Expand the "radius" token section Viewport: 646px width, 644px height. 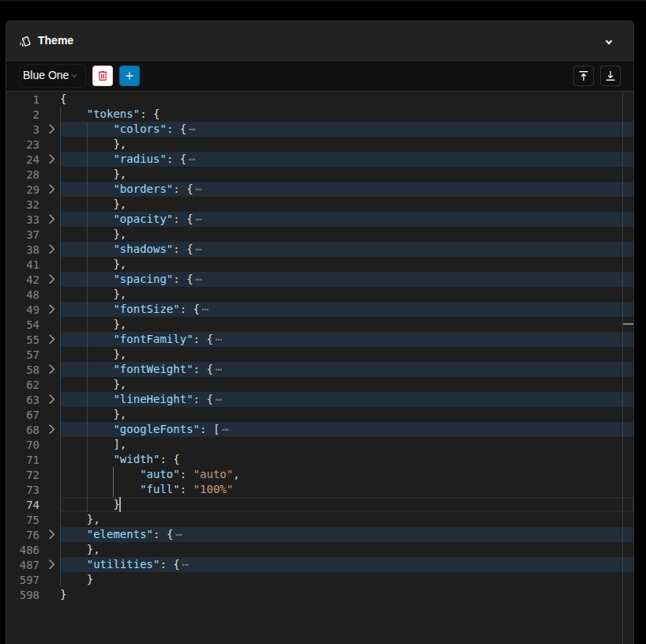tap(51, 159)
